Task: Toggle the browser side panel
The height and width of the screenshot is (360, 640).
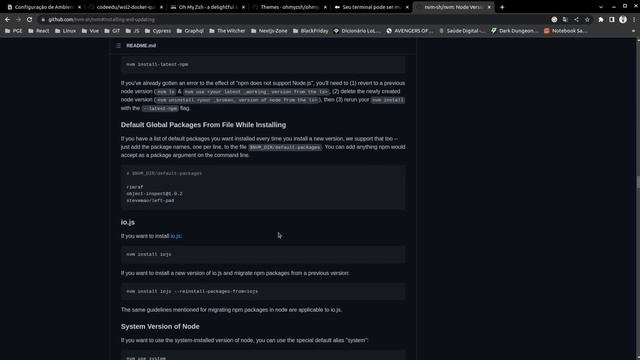Action: coord(612,20)
